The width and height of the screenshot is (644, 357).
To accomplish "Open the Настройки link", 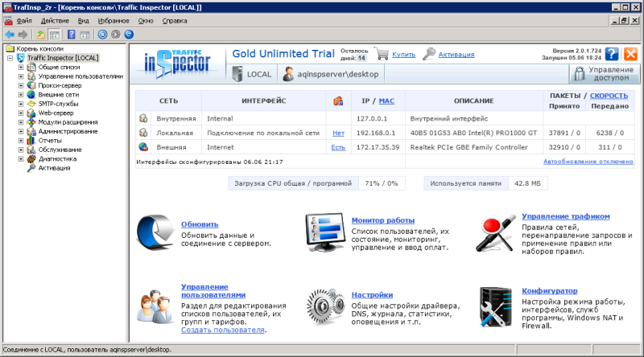I will (372, 295).
